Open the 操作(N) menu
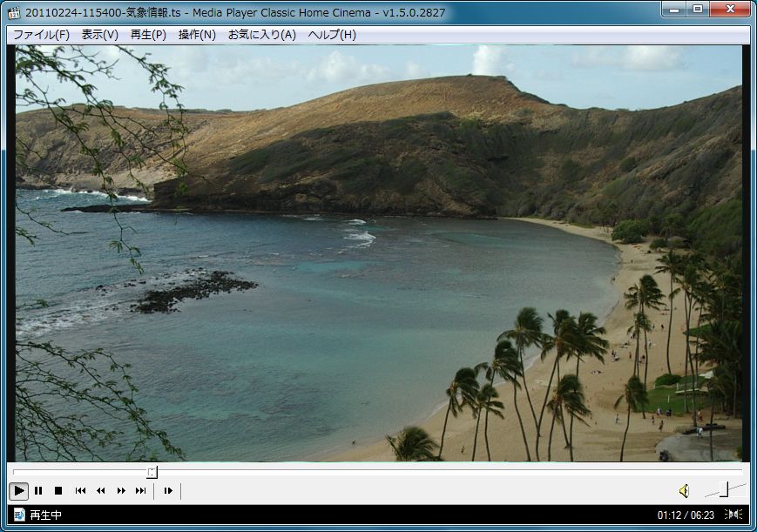This screenshot has width=757, height=532. pos(197,35)
